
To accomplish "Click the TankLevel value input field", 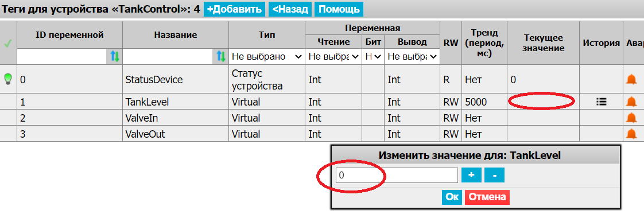I will coord(397,176).
